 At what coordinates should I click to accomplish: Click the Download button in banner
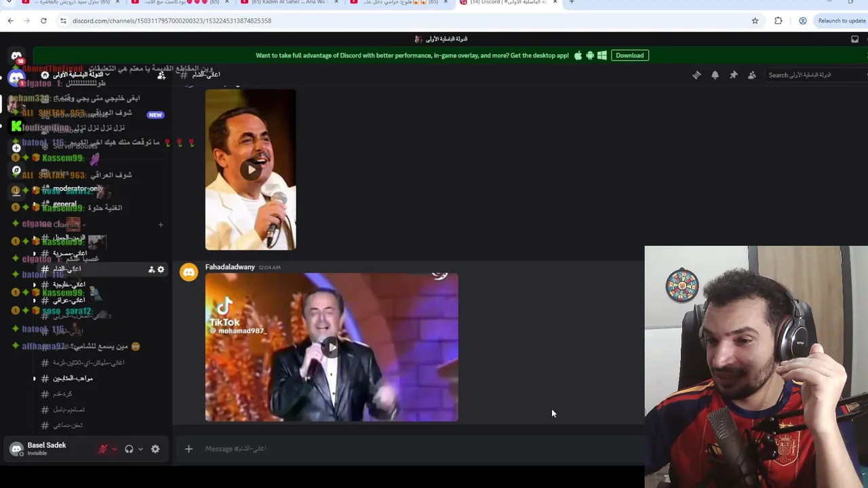(x=630, y=56)
